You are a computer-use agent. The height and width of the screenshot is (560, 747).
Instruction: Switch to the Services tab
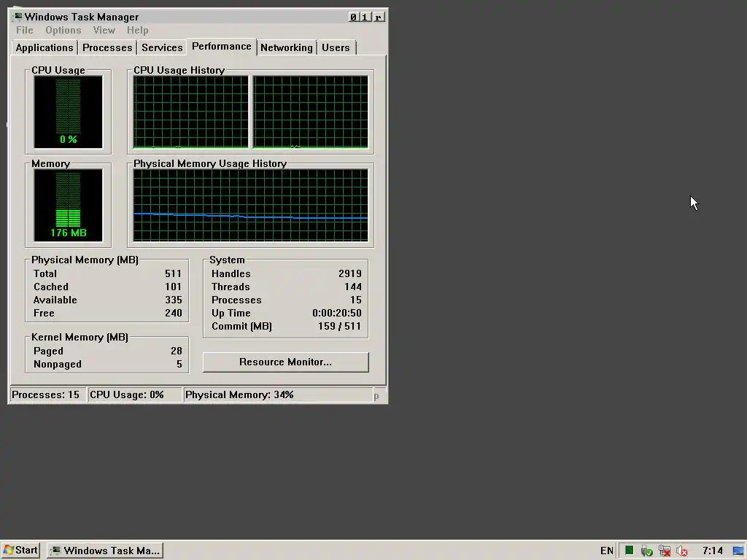tap(162, 47)
